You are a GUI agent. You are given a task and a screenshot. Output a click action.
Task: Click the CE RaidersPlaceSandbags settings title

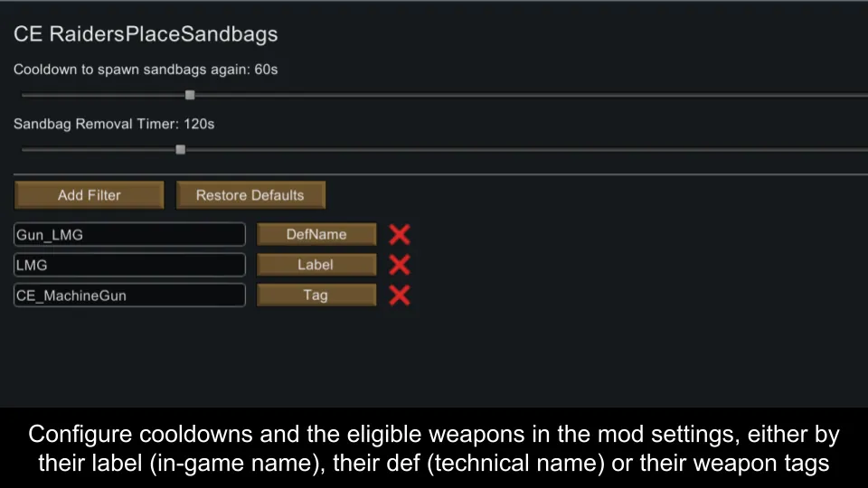pyautogui.click(x=146, y=35)
